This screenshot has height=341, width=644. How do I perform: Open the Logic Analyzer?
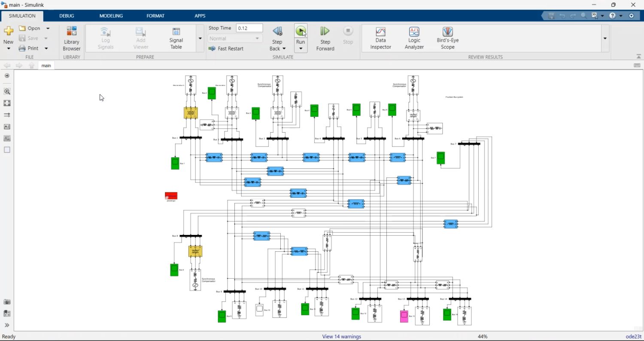[x=413, y=38]
